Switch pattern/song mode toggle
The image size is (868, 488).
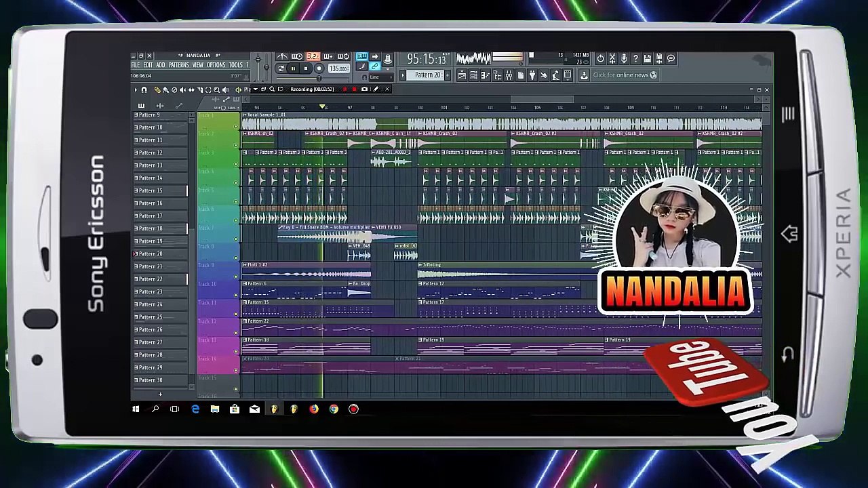(281, 68)
